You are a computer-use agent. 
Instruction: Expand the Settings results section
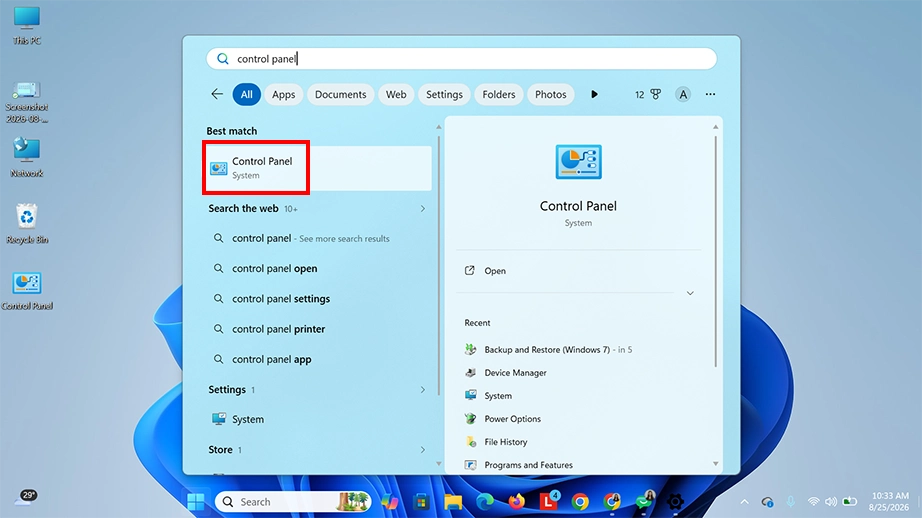coord(422,390)
